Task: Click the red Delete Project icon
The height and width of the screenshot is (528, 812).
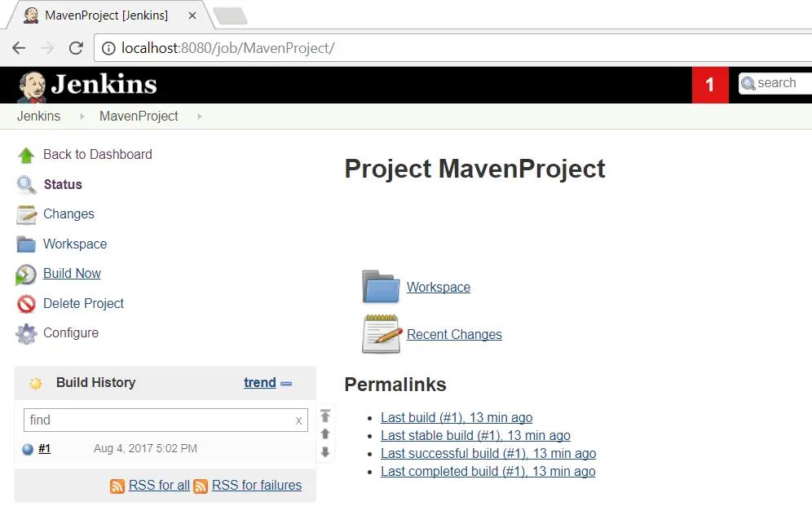Action: coord(26,304)
